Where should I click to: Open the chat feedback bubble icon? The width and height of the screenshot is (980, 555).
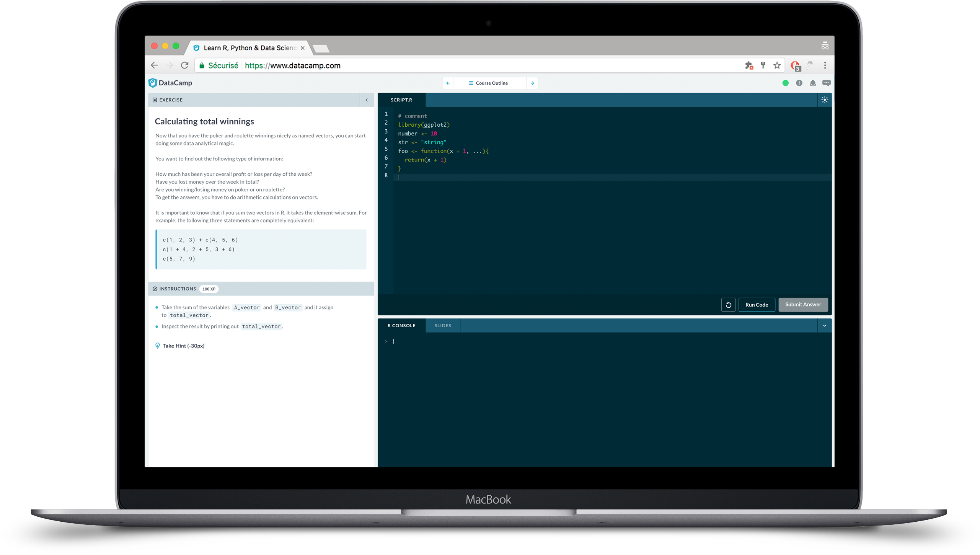(827, 83)
